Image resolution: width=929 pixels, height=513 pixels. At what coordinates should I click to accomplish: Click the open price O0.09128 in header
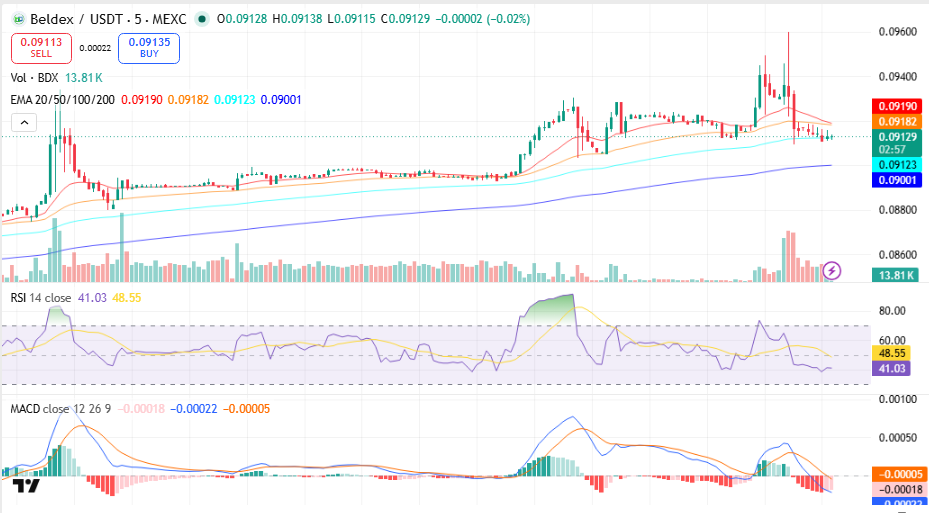pos(242,19)
